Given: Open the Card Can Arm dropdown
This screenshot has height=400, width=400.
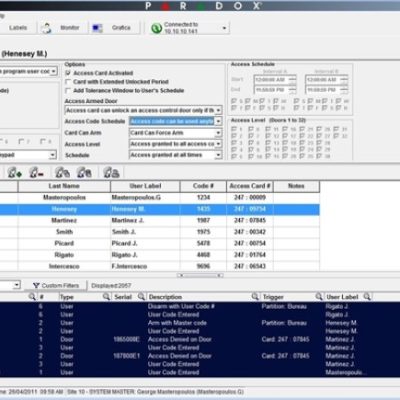Looking at the screenshot, I should 218,133.
